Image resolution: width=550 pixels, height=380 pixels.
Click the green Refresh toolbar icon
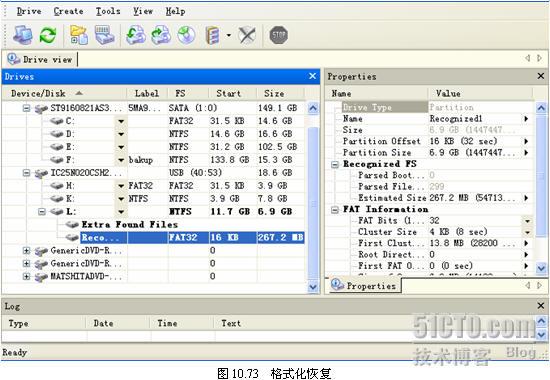tap(48, 35)
